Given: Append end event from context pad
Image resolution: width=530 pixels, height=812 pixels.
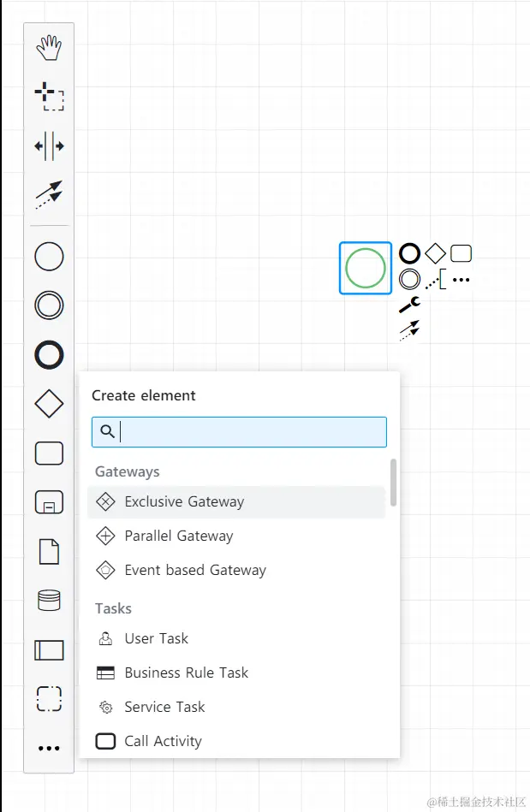Looking at the screenshot, I should 409,253.
